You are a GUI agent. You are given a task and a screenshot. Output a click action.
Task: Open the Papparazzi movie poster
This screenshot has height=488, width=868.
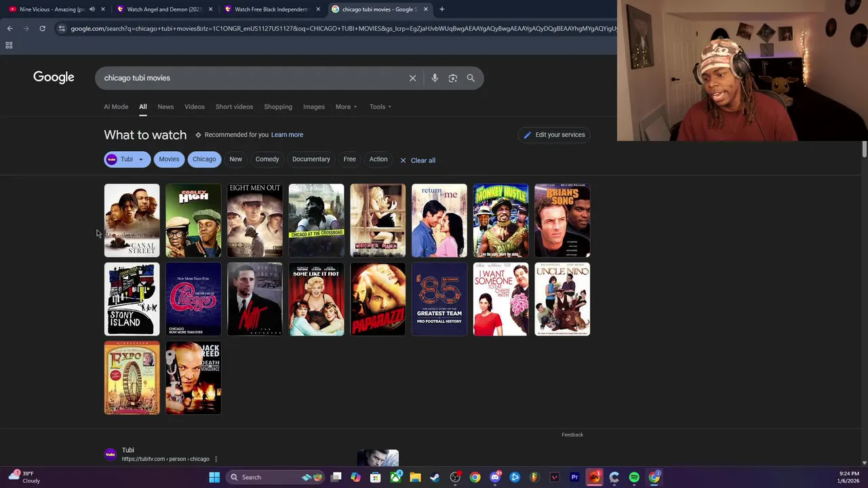(x=378, y=299)
